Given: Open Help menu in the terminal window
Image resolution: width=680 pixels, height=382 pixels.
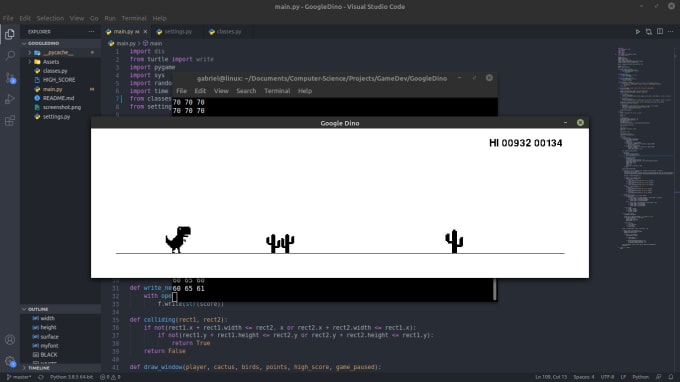Looking at the screenshot, I should click(x=305, y=91).
